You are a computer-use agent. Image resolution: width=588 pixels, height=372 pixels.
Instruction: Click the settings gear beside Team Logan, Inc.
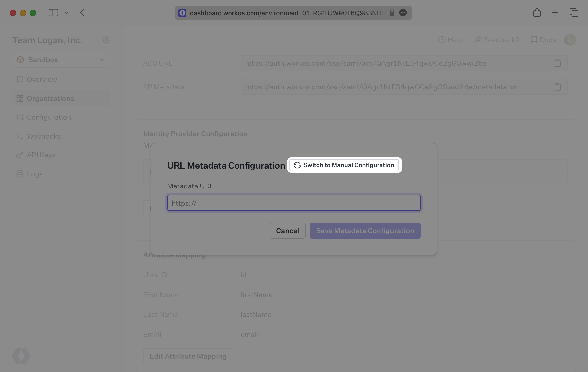[106, 40]
